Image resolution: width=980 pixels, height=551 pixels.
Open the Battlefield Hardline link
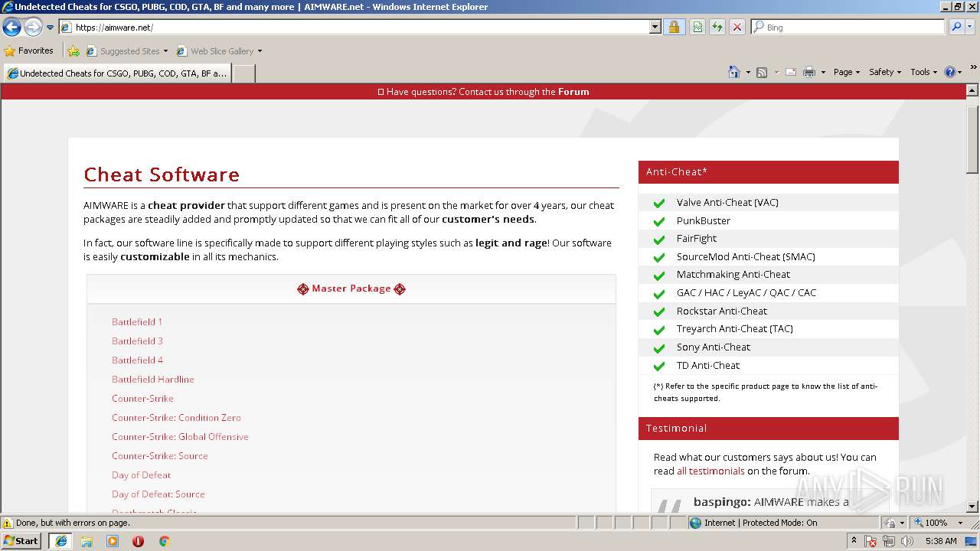pos(153,380)
